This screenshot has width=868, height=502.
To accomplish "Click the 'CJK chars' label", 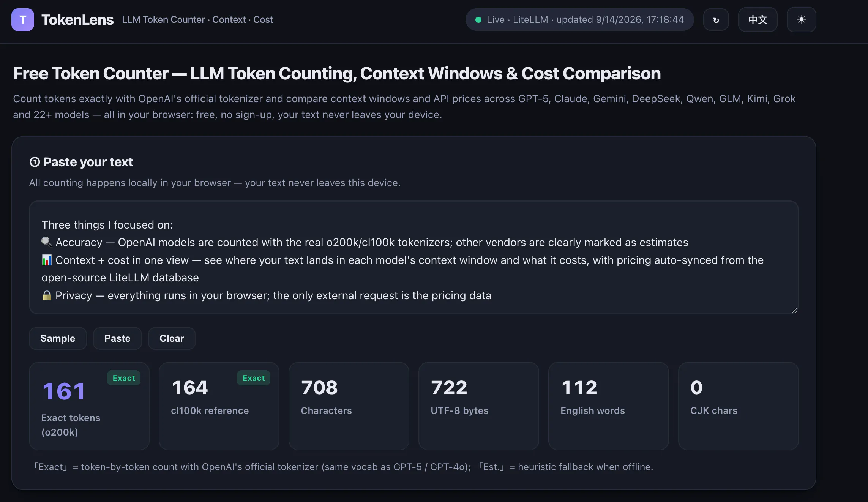I will click(x=713, y=410).
